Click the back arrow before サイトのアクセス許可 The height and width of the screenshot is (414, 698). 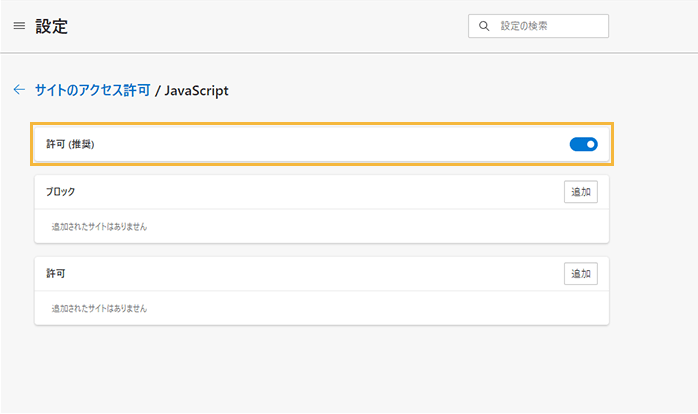point(19,90)
